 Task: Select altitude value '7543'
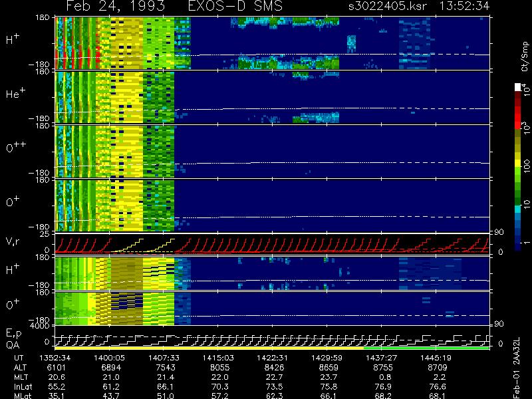click(166, 368)
